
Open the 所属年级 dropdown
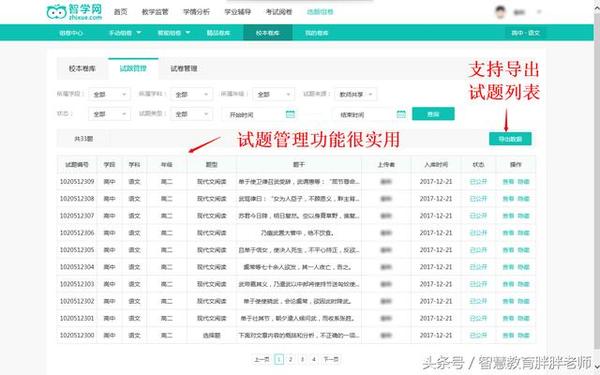(x=274, y=94)
